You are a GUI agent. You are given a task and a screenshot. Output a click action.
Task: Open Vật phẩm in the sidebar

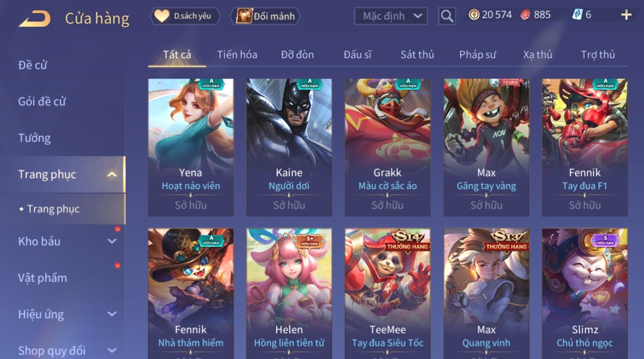(42, 278)
